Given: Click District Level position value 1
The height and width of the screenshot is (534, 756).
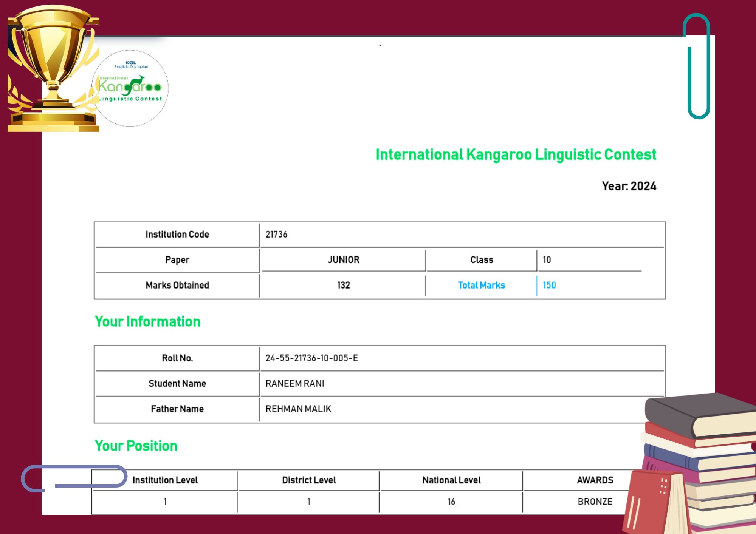Looking at the screenshot, I should (x=309, y=502).
